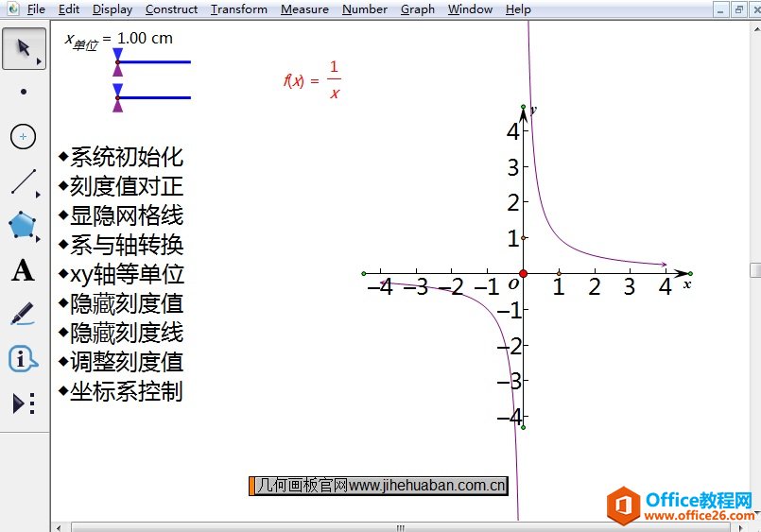Open the Transform menu

[x=239, y=9]
